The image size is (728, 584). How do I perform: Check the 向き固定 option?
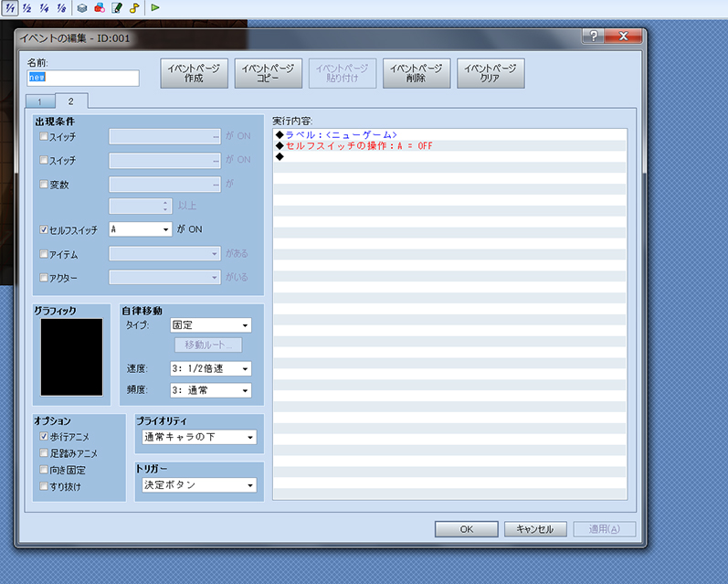tap(44, 469)
